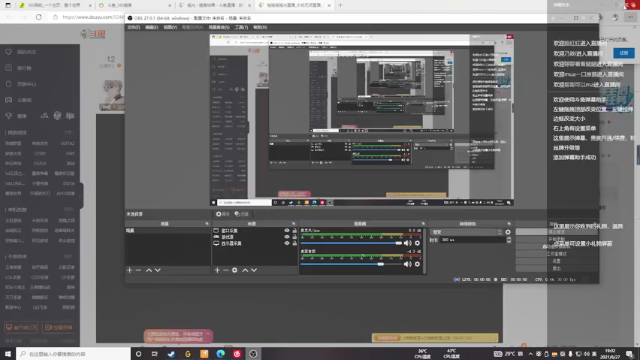The width and height of the screenshot is (640, 360).
Task: Click the 设置 button in the controls dock
Action: point(557,261)
